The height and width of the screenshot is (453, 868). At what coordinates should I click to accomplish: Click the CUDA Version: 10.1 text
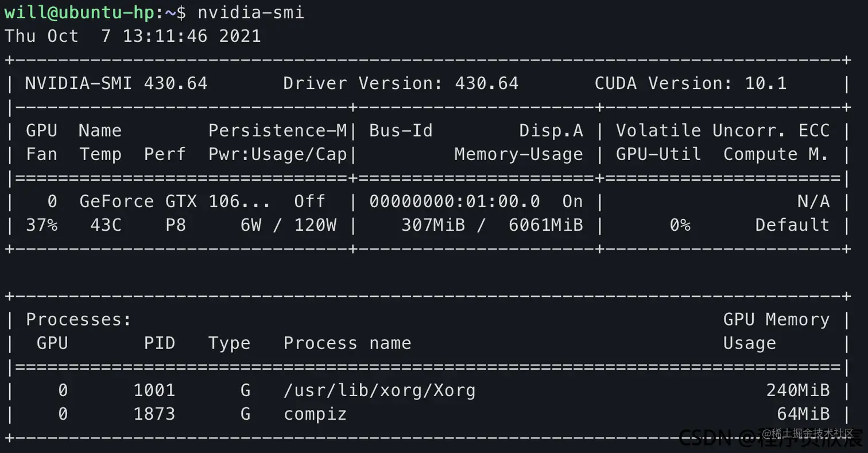(691, 83)
